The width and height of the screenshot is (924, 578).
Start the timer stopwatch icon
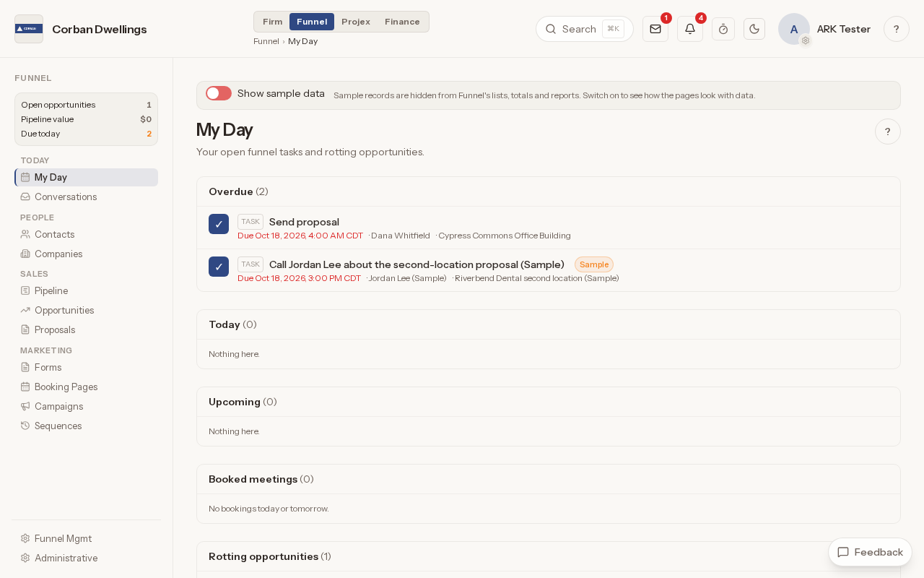tap(723, 29)
